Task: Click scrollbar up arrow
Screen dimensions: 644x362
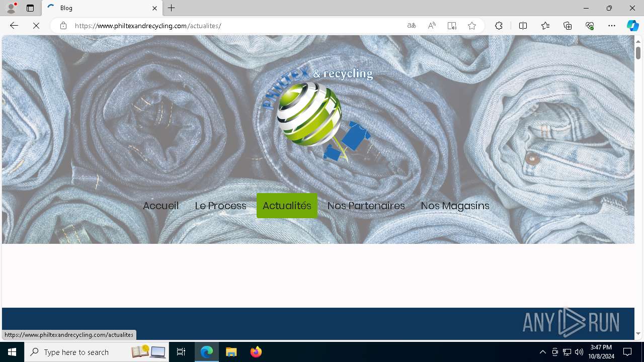Action: pyautogui.click(x=638, y=41)
